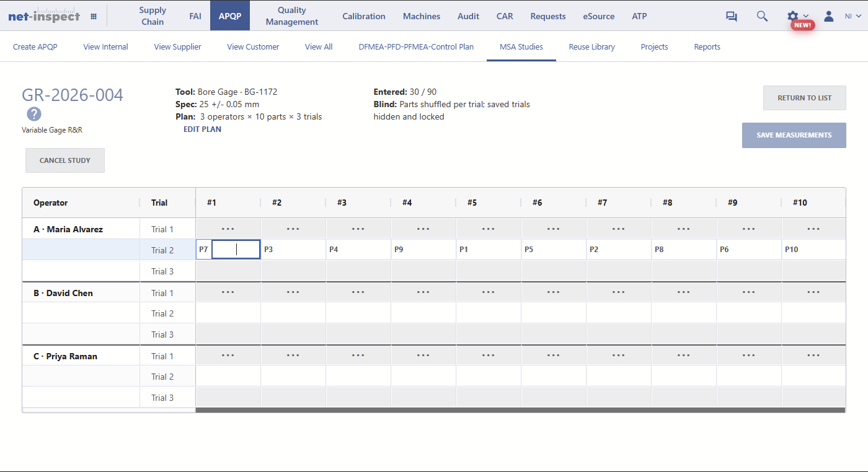Click the P1 measurement cell
The image size is (868, 472).
point(489,250)
